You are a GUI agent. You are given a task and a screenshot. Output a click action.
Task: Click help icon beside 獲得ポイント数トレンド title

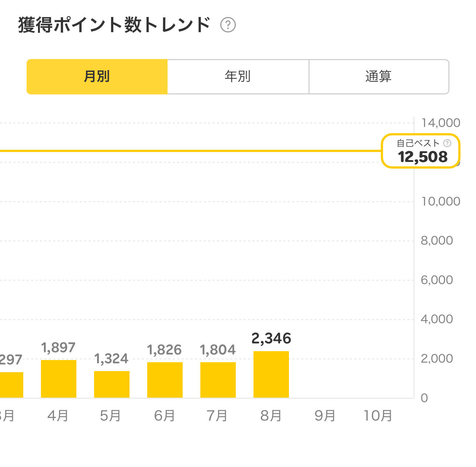[x=228, y=25]
